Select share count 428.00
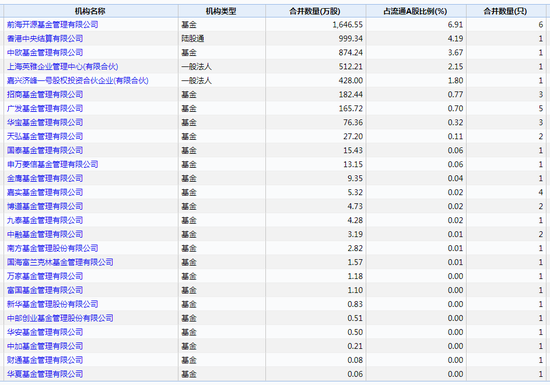 pos(351,81)
